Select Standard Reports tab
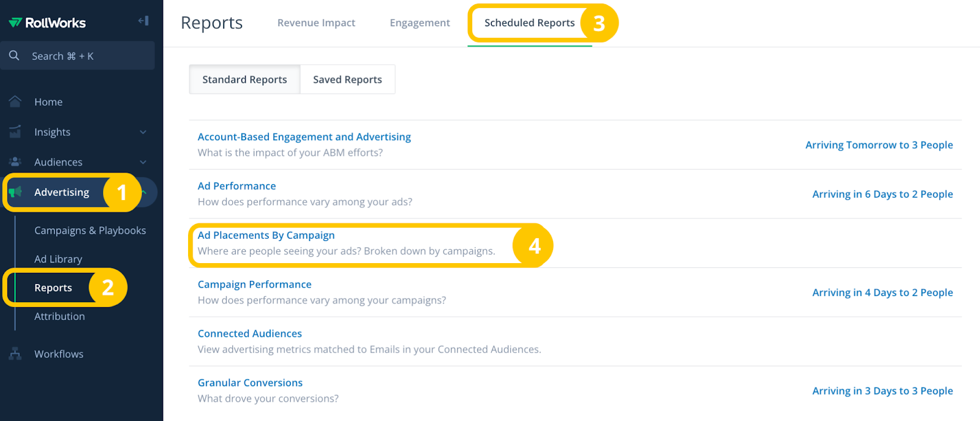The image size is (980, 421). coord(244,80)
